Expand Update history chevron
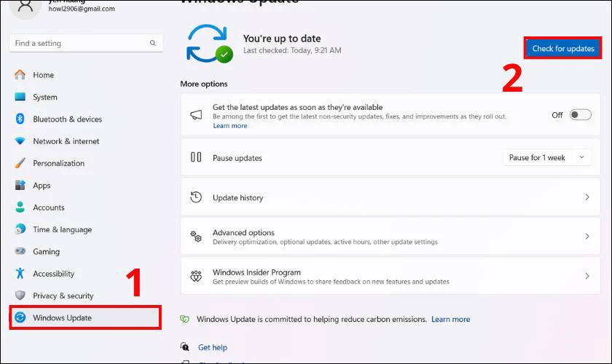 point(587,197)
